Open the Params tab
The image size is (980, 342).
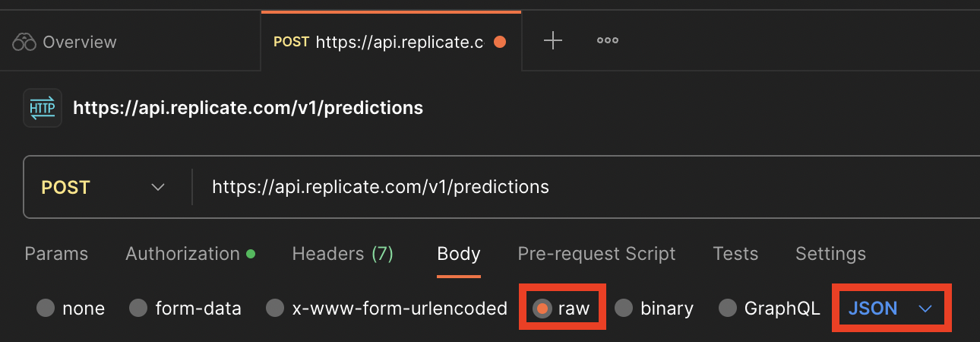point(56,254)
